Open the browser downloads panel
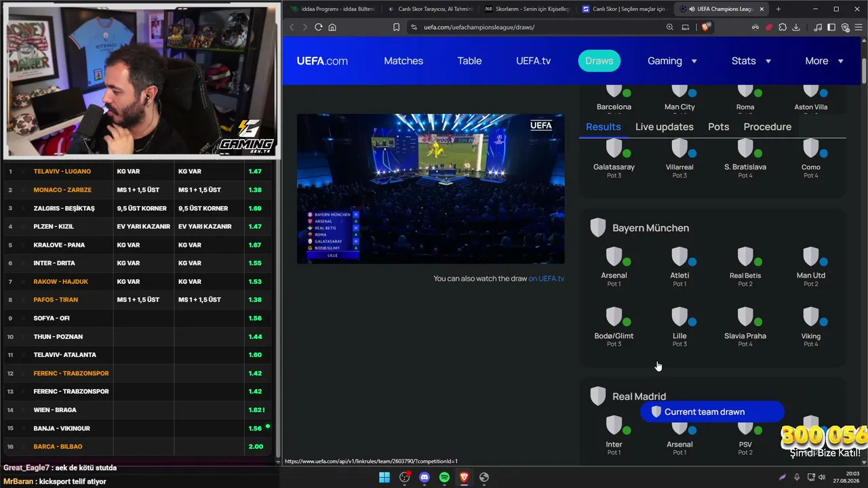This screenshot has height=488, width=868. (x=796, y=27)
